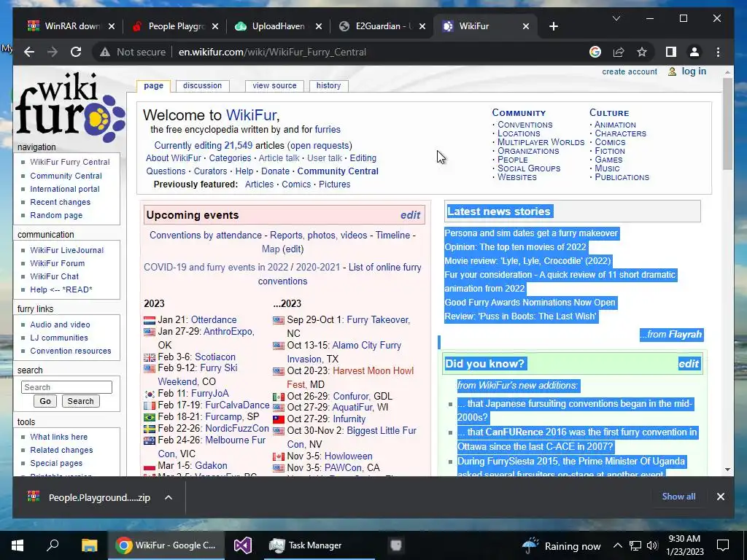Open Visual Studio from the taskbar
The width and height of the screenshot is (747, 560).
pyautogui.click(x=242, y=545)
